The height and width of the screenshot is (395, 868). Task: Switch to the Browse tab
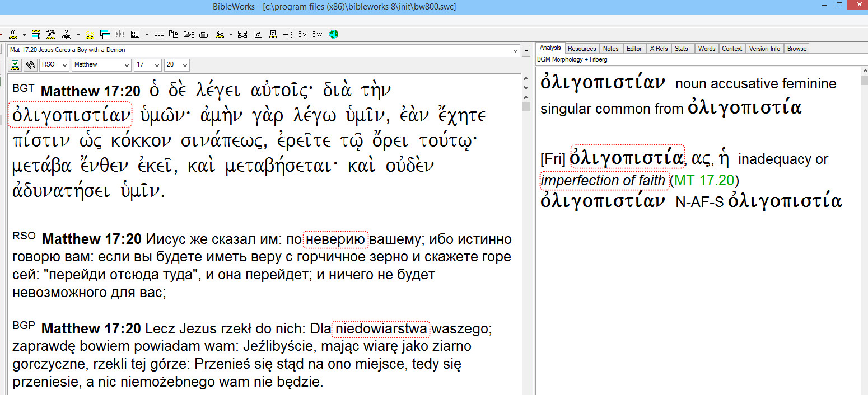(797, 49)
